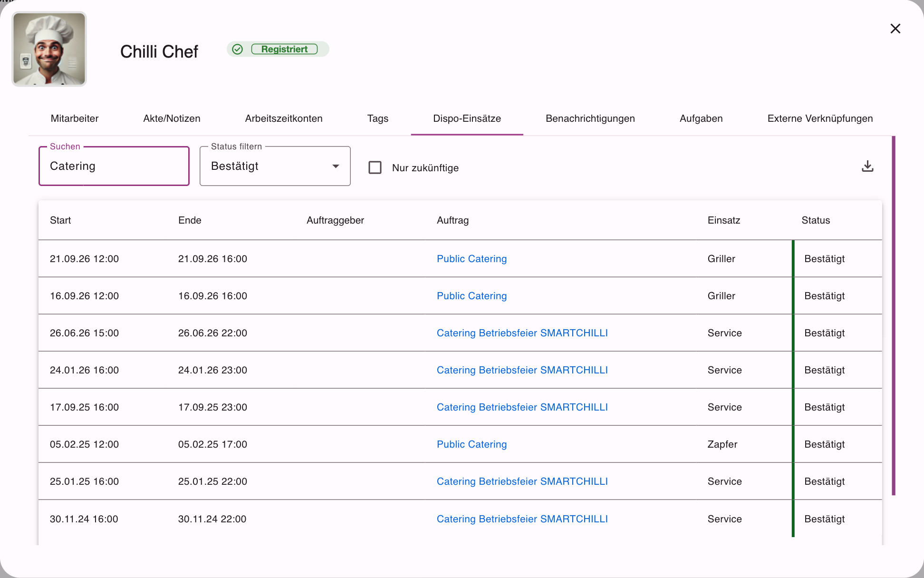The width and height of the screenshot is (924, 578).
Task: Select the Tags tab
Action: (378, 118)
